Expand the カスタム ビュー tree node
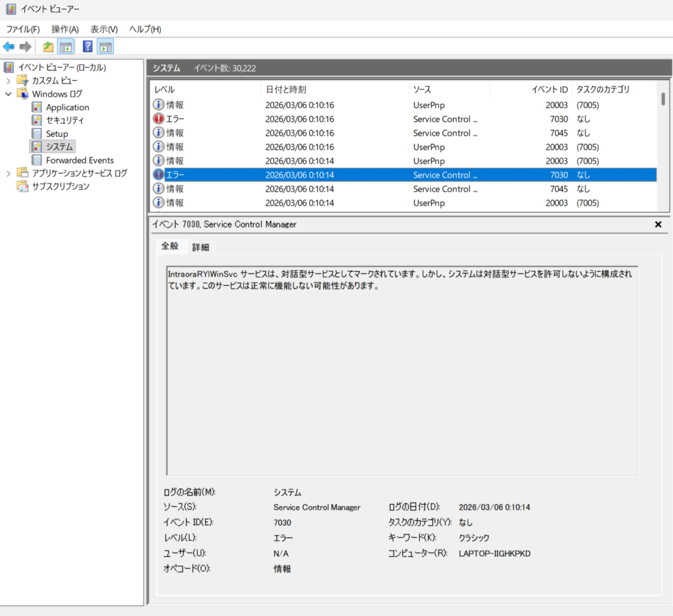Viewport: 673px width, 616px height. pyautogui.click(x=9, y=81)
